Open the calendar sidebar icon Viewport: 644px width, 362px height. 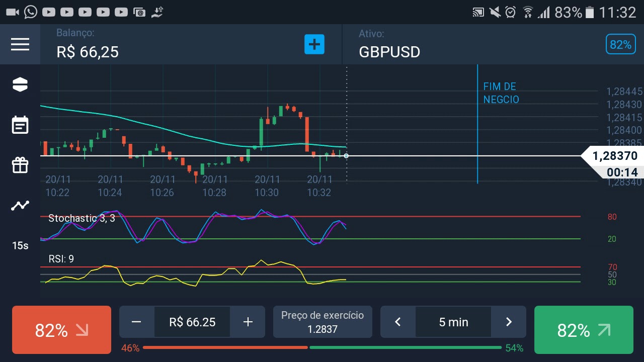(x=20, y=125)
